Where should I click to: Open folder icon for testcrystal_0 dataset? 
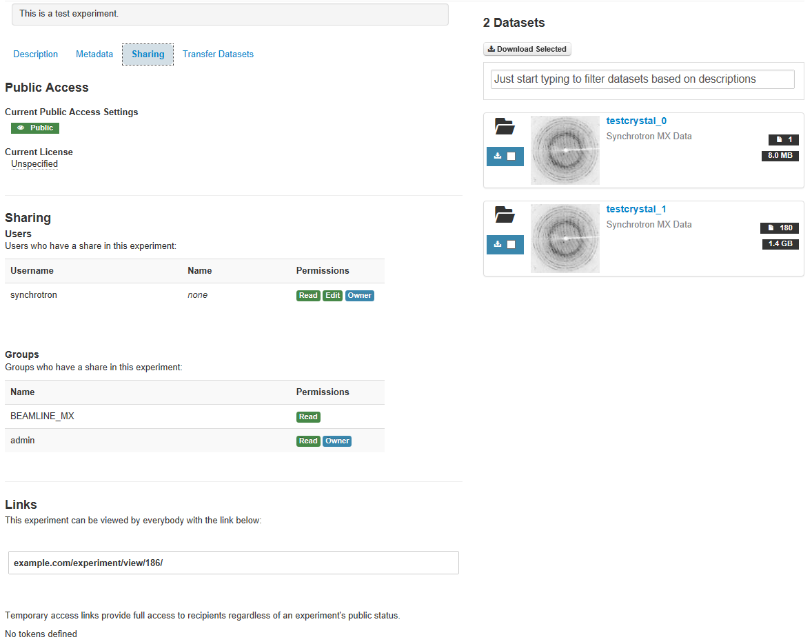point(505,127)
